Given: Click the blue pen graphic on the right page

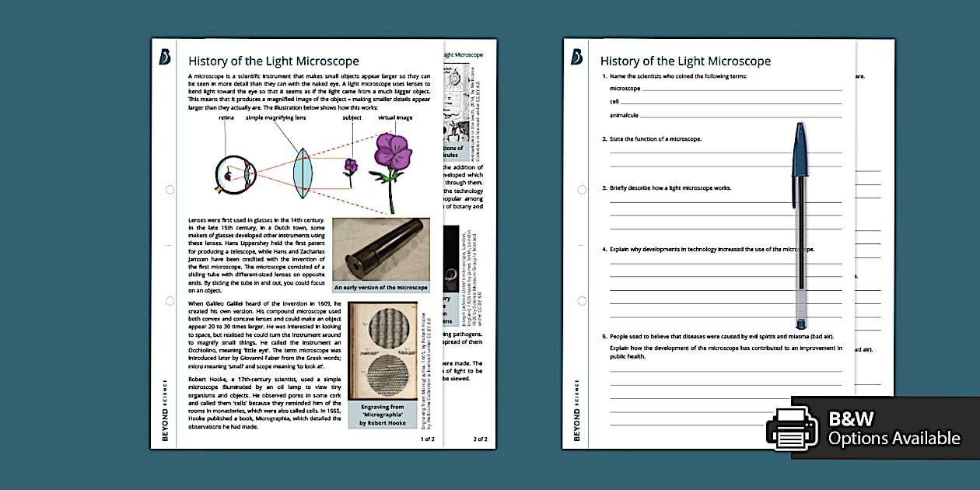Looking at the screenshot, I should point(800,226).
